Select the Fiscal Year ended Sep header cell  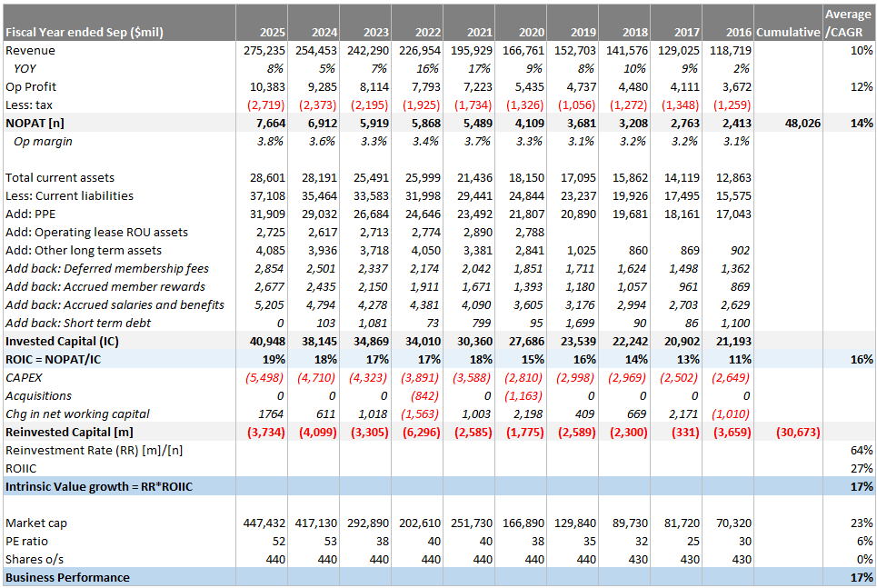coord(85,32)
